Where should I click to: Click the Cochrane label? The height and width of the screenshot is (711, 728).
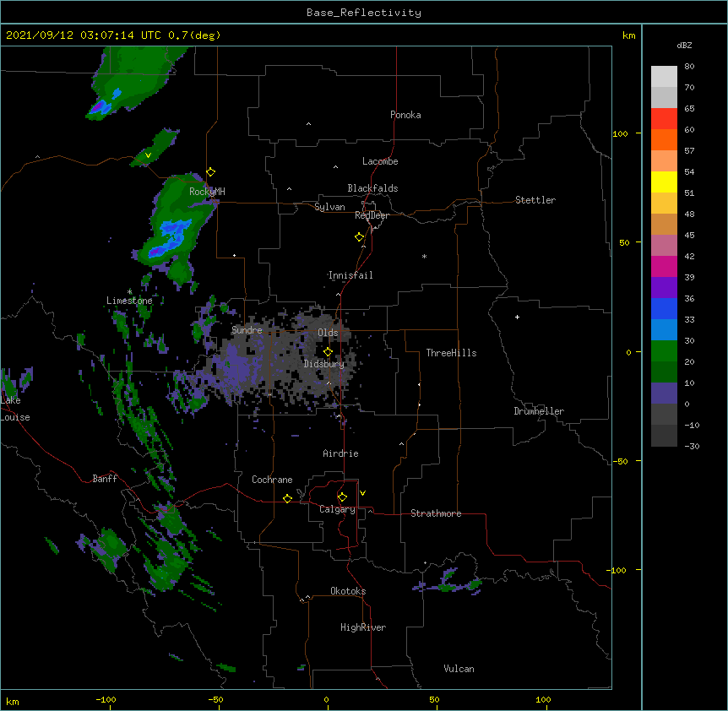tap(272, 480)
